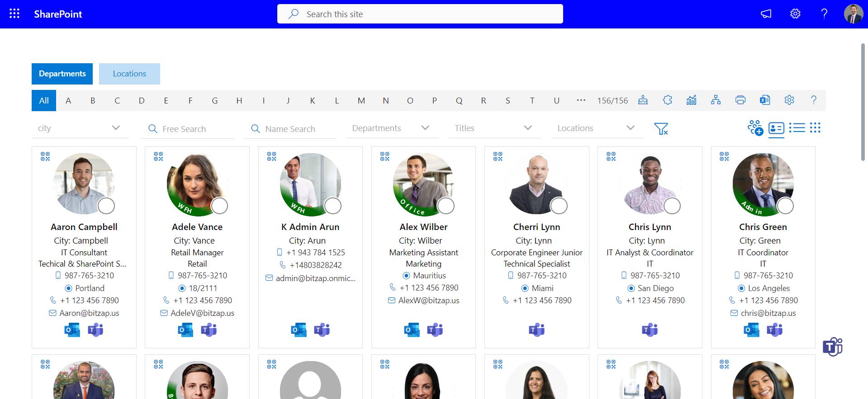The width and height of the screenshot is (868, 399).
Task: Click into the Name Search field
Action: pyautogui.click(x=290, y=129)
